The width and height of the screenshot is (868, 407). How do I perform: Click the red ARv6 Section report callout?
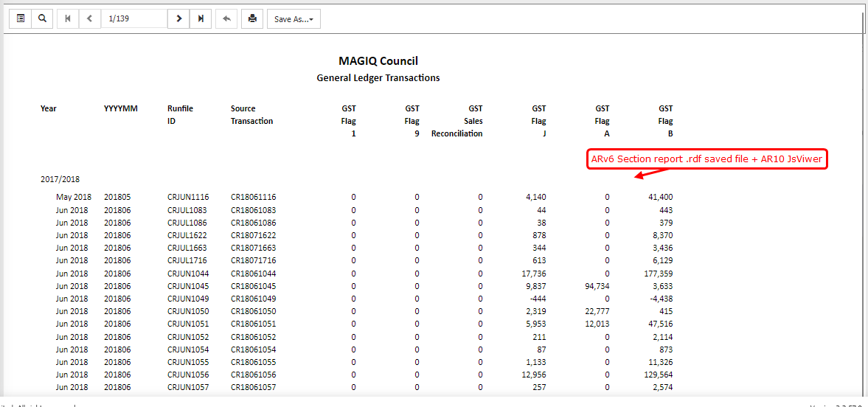(706, 160)
